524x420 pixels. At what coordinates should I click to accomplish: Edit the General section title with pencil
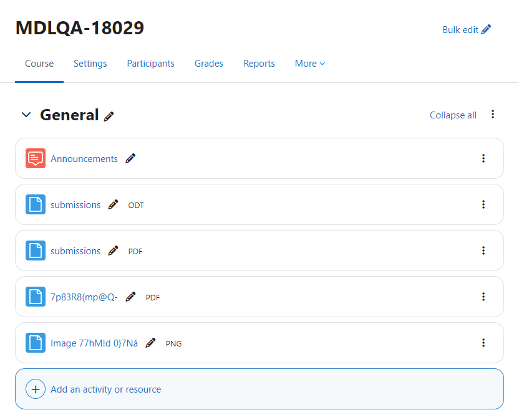tap(109, 116)
